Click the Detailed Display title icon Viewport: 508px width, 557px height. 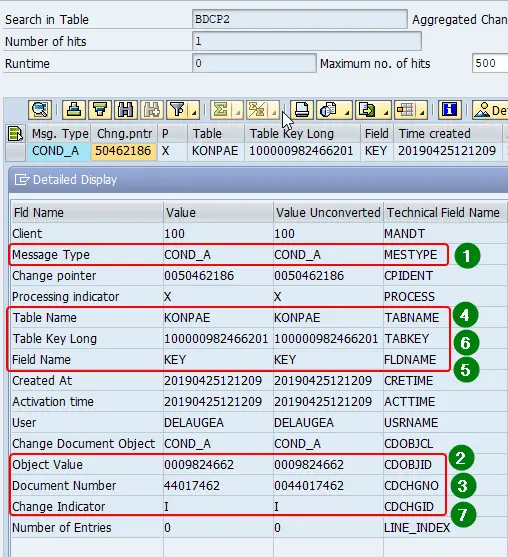click(22, 180)
